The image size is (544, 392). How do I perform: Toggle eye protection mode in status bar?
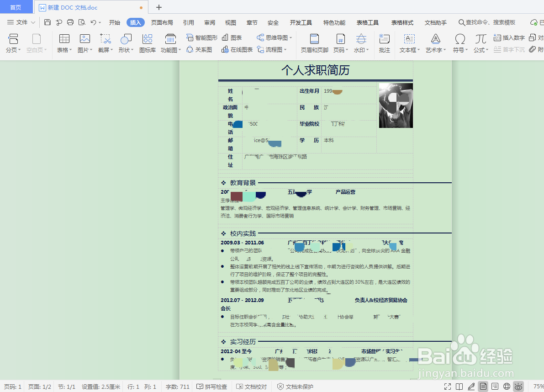click(518, 386)
